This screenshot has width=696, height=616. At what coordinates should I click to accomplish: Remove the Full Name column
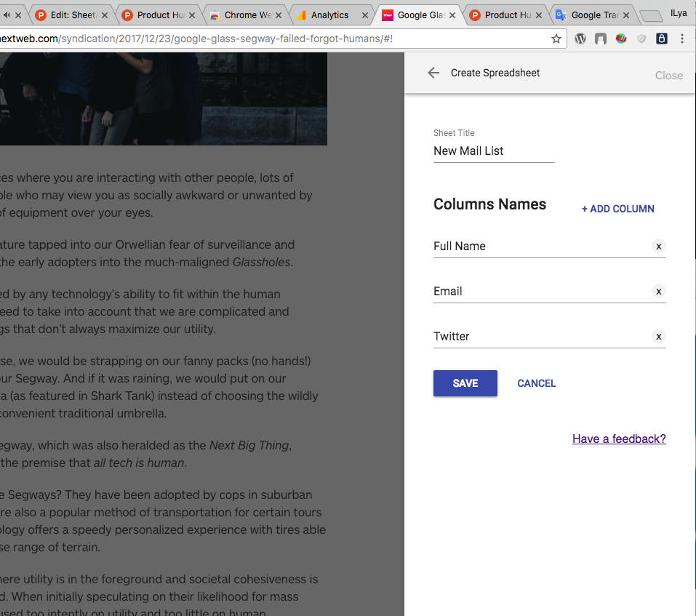coord(659,247)
